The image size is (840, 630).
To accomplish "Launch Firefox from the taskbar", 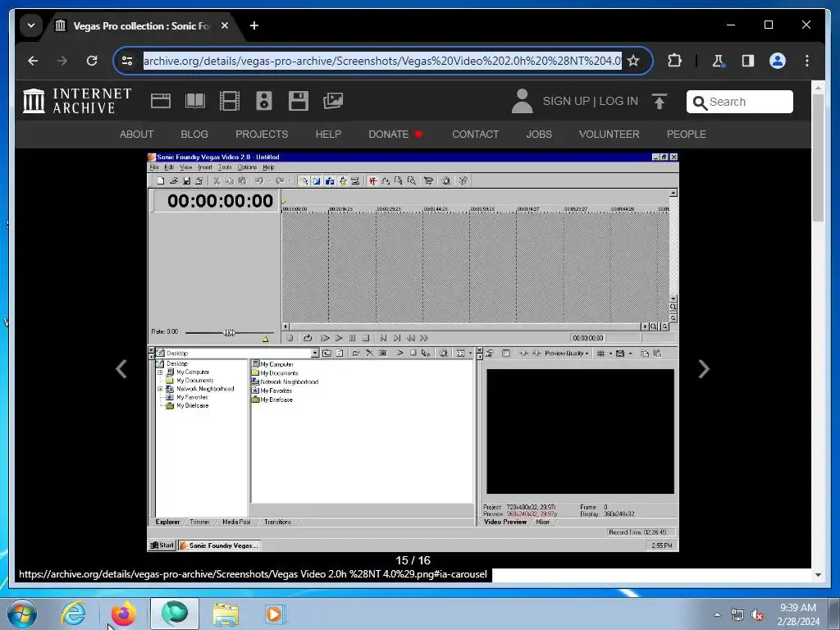I will click(124, 614).
